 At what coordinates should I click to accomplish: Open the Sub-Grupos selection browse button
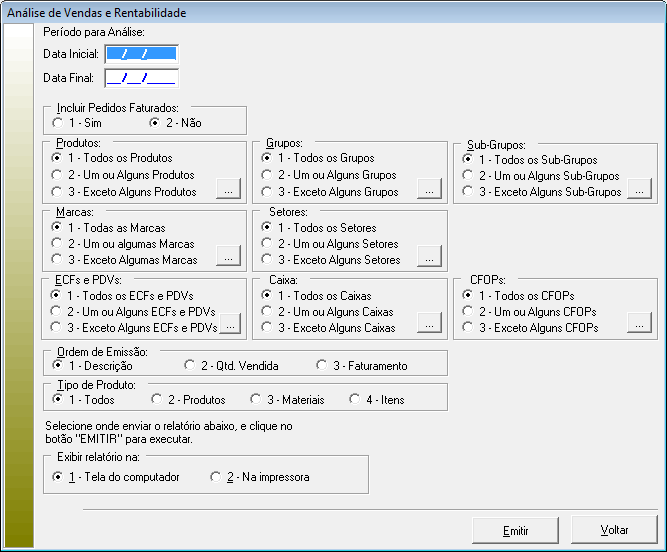tap(639, 190)
